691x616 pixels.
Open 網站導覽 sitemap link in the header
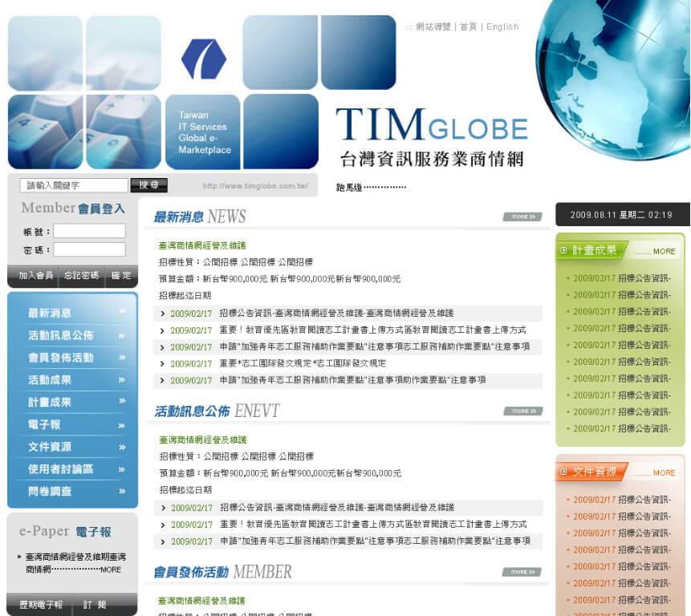coord(433,26)
